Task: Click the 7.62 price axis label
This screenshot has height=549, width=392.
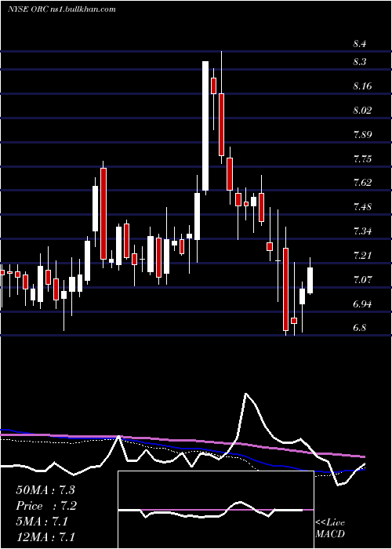Action: (361, 183)
